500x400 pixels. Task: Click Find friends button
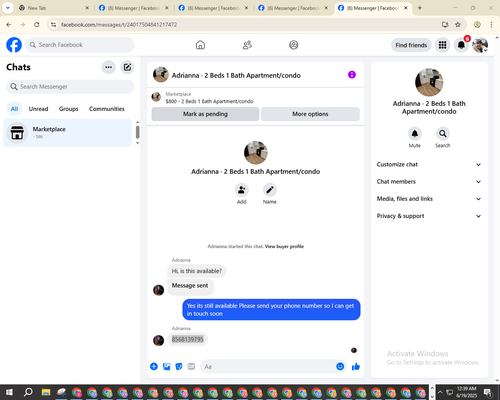[x=411, y=45]
